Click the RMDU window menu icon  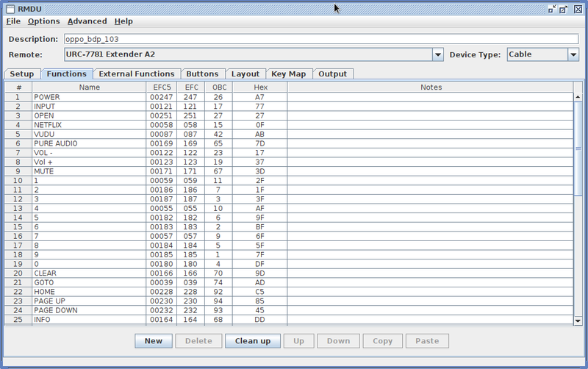coord(10,9)
